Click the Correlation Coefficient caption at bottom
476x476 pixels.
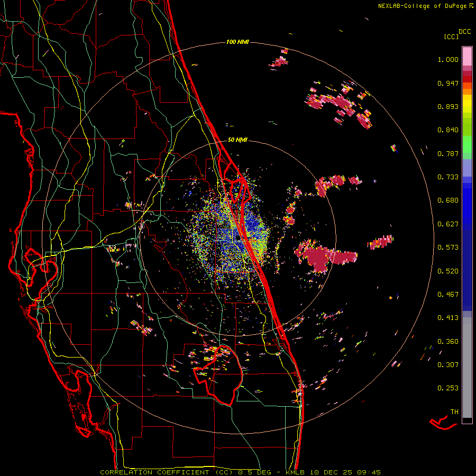tap(241, 472)
